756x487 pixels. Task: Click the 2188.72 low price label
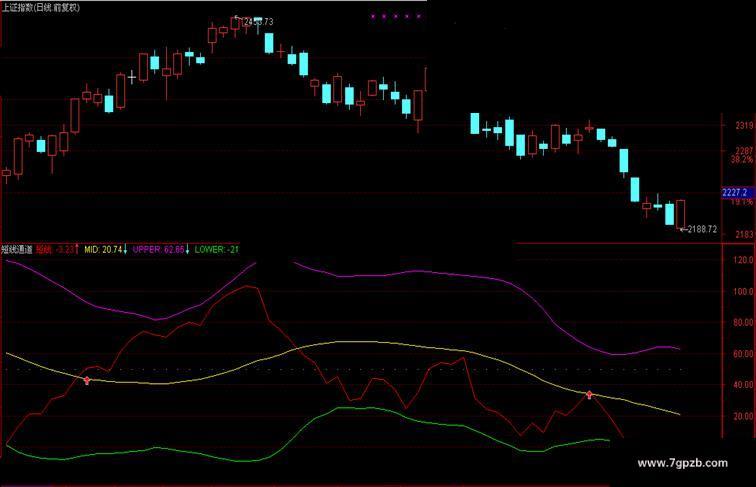pyautogui.click(x=702, y=230)
